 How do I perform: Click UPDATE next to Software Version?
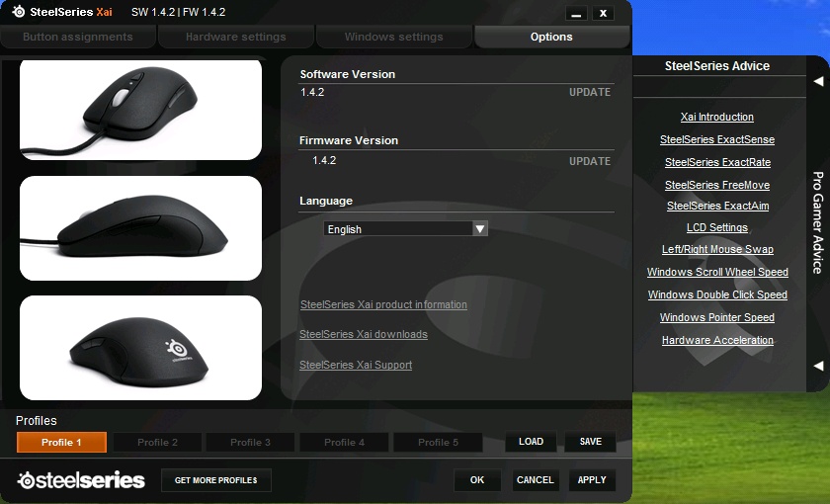tap(589, 92)
